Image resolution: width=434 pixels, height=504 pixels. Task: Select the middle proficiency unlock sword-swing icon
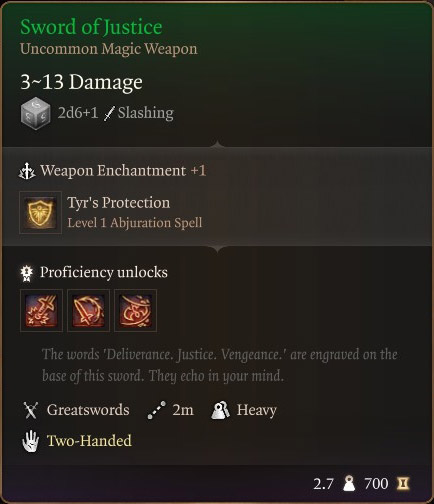88,311
